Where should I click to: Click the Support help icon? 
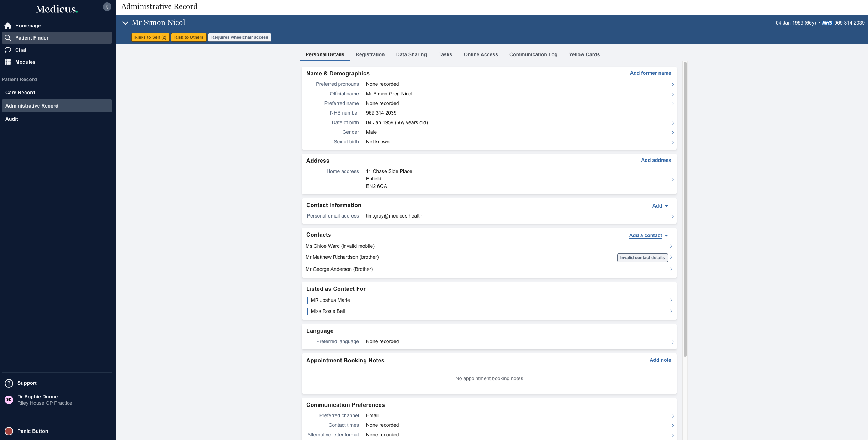[x=8, y=383]
